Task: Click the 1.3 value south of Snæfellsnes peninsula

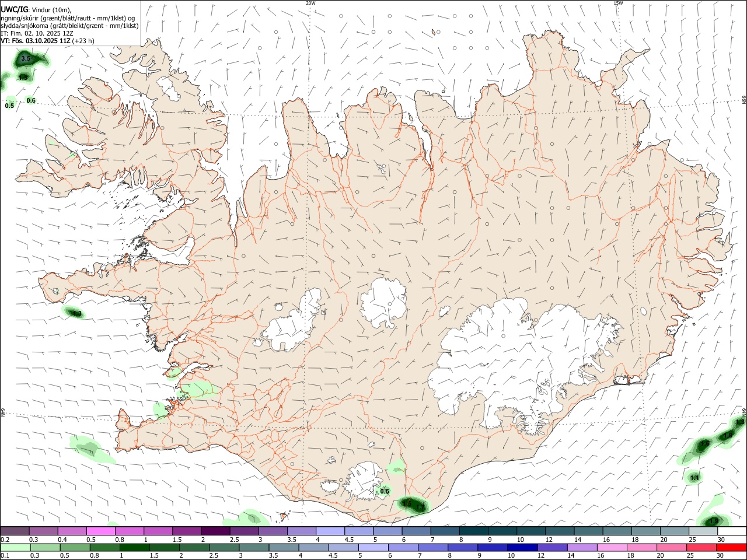Action: coord(76,314)
